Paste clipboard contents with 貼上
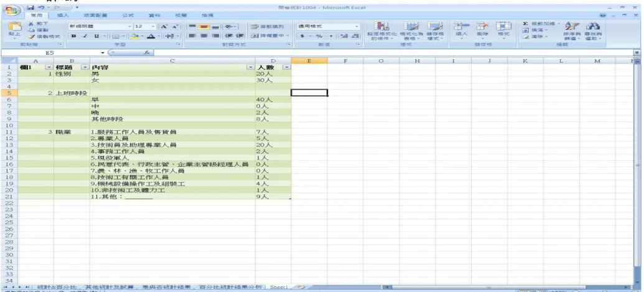Screen dimensions: 644x292 point(14,31)
